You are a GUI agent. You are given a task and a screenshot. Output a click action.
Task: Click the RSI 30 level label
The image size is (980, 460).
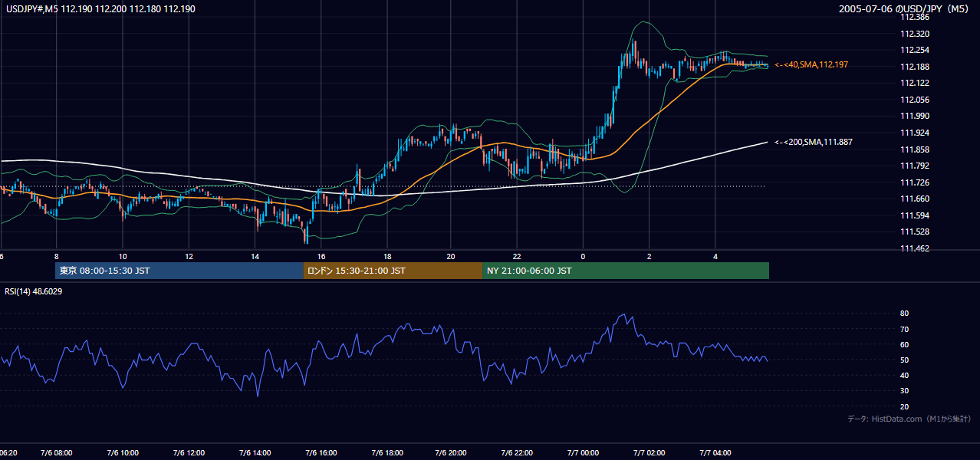coord(904,391)
